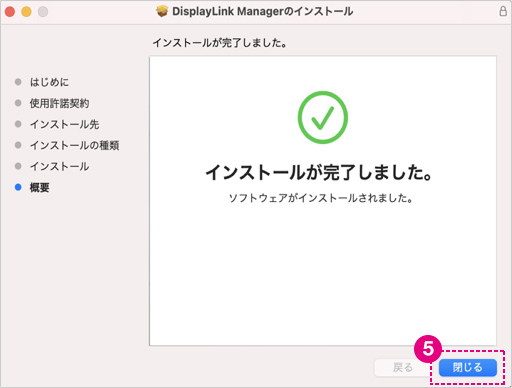Click the disabled grey zoom window button
The height and width of the screenshot is (388, 512).
point(43,12)
